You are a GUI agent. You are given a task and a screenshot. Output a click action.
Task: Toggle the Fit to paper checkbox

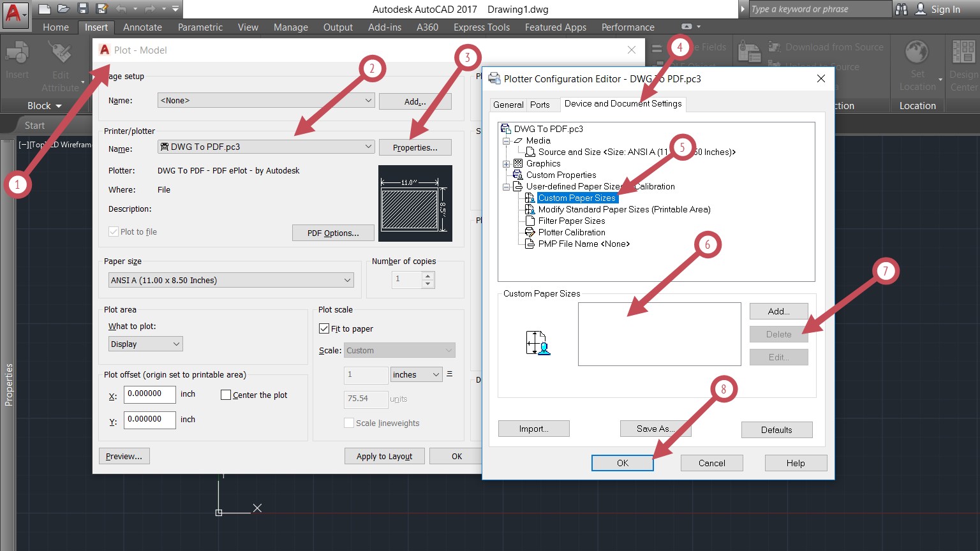pos(324,328)
